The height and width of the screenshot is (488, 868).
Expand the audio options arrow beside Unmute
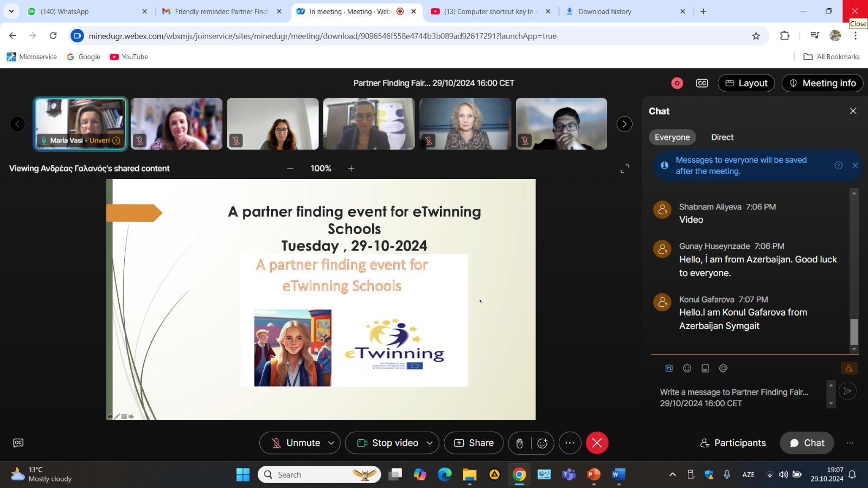pos(331,443)
